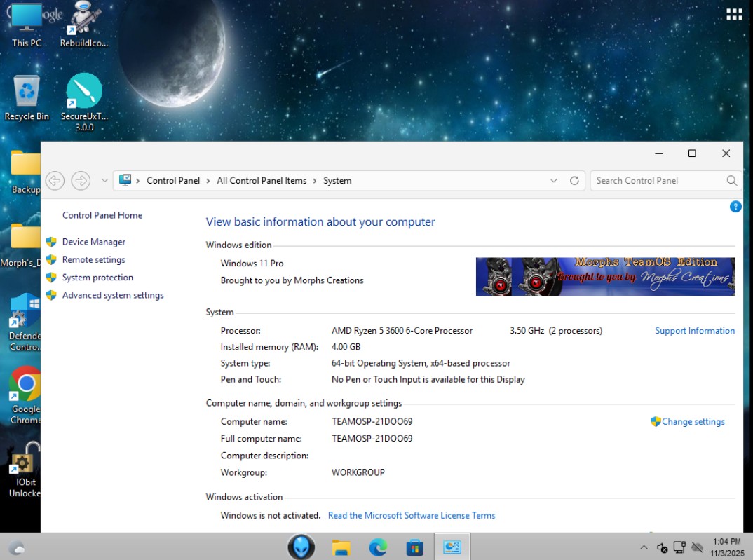Launch Microsoft Edge from the taskbar
This screenshot has width=753, height=560.
378,547
